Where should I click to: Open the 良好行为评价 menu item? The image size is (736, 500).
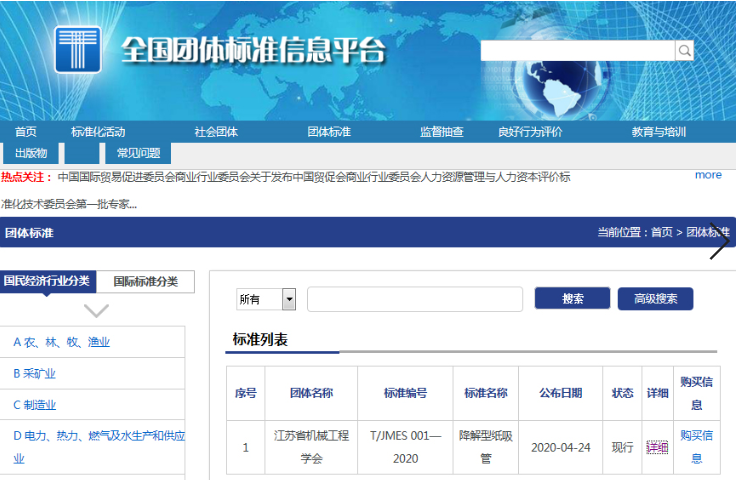tap(530, 132)
